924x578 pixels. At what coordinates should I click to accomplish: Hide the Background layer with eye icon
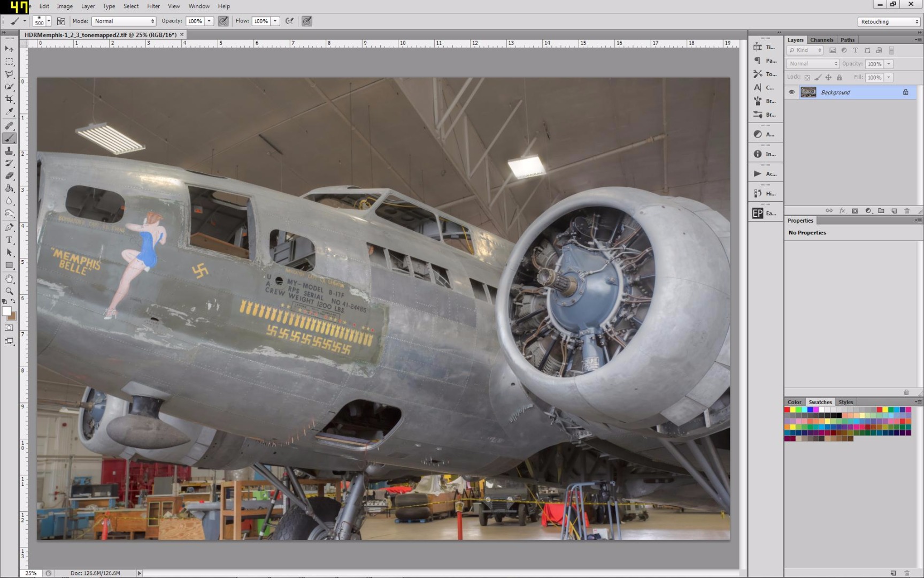point(791,92)
